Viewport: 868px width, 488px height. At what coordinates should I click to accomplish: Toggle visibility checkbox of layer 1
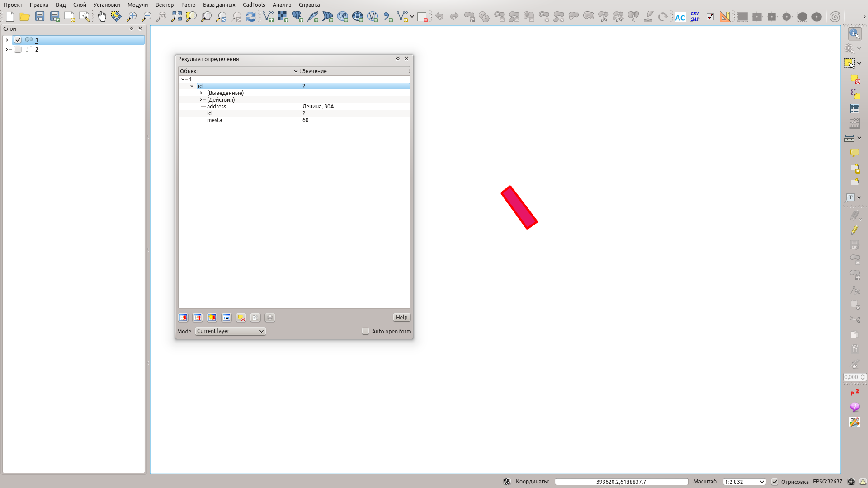18,40
